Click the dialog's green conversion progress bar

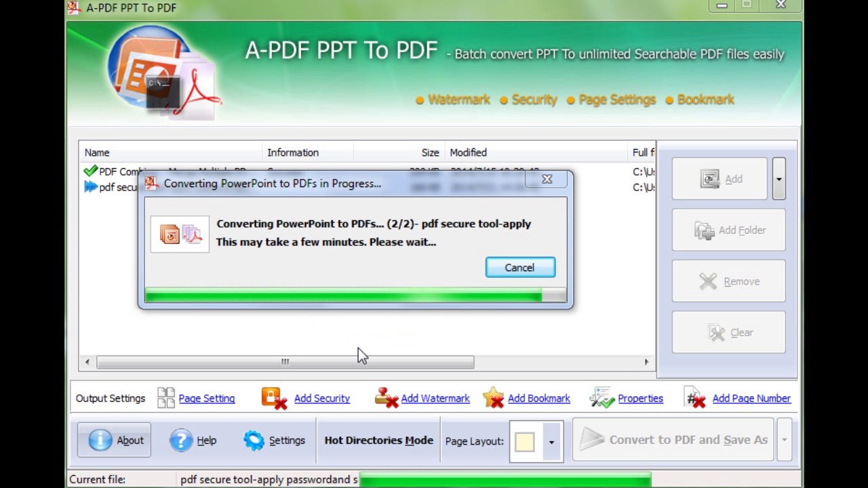point(355,295)
